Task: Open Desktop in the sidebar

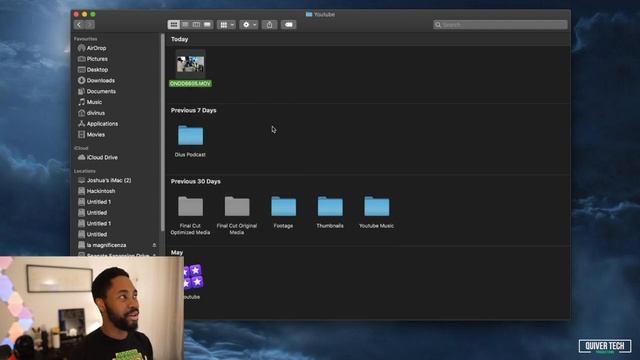Action: 93,70
